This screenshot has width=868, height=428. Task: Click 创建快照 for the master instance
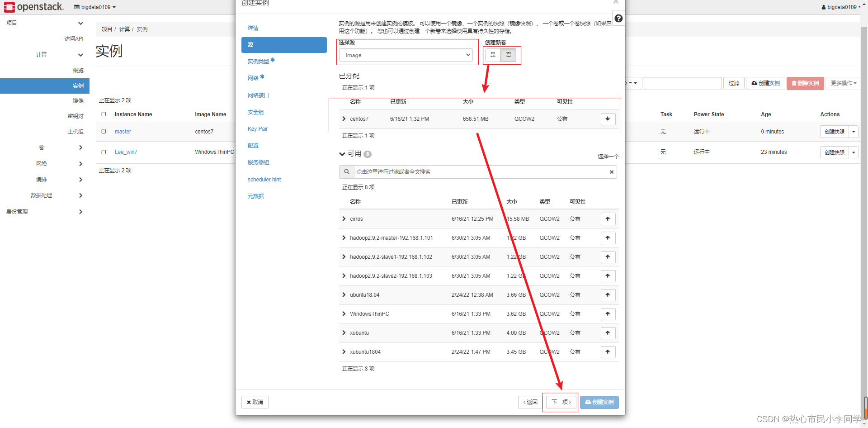pos(835,132)
